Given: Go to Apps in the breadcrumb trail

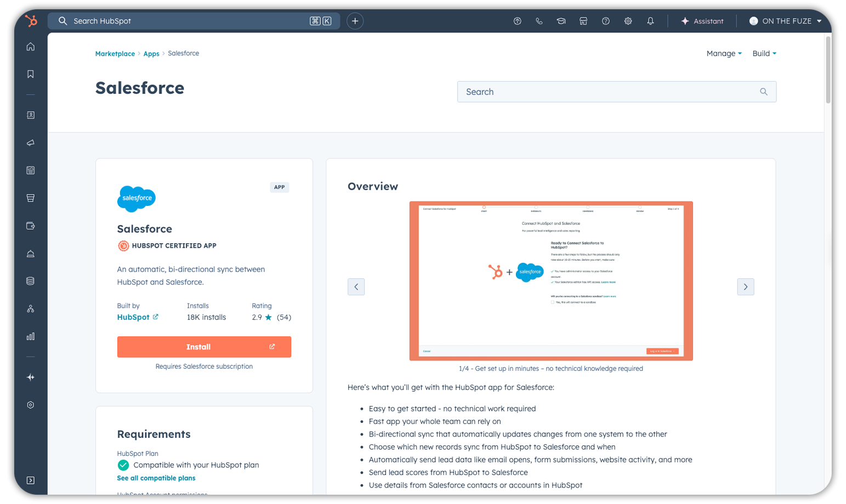Looking at the screenshot, I should pos(151,53).
